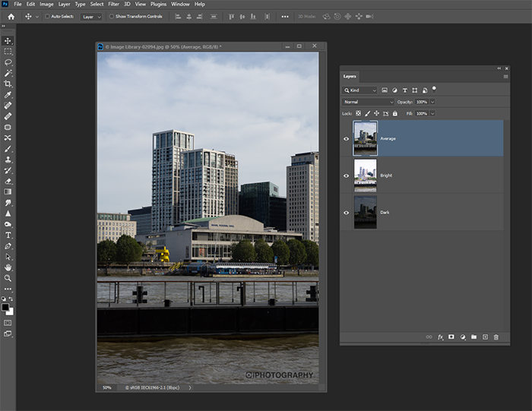
Task: Select the Crop tool
Action: pyautogui.click(x=8, y=84)
